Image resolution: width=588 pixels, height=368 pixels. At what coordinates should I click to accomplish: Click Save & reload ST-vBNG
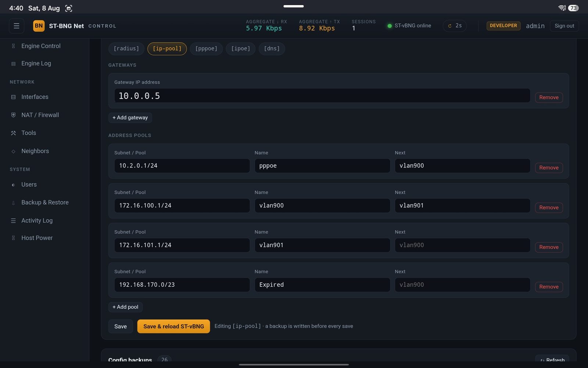click(173, 326)
